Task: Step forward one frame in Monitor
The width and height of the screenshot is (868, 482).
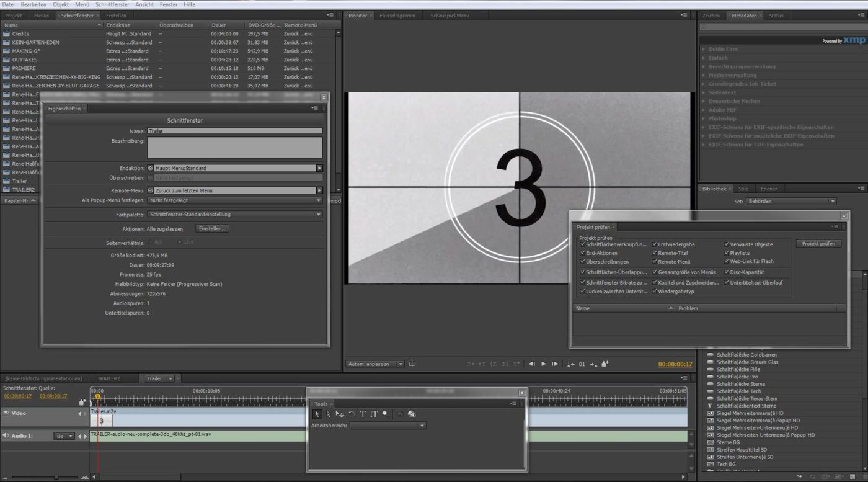Action: pos(555,364)
